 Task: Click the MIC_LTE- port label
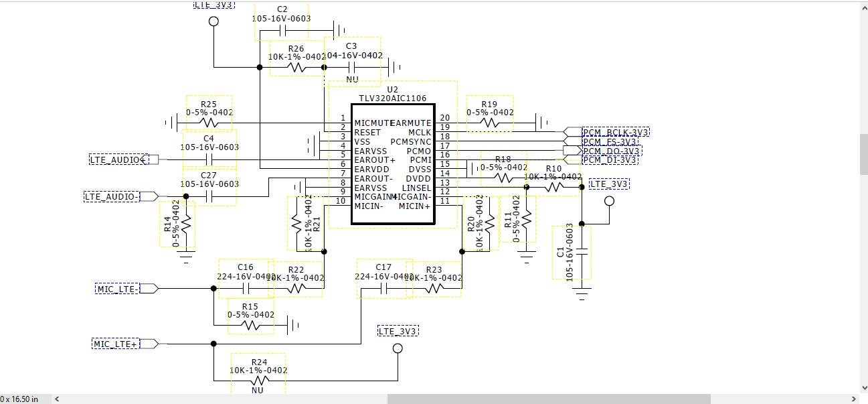point(117,289)
